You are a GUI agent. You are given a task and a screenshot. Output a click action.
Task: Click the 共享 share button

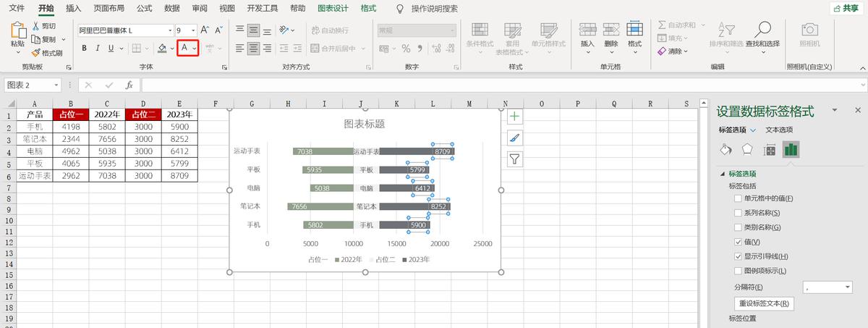click(846, 9)
